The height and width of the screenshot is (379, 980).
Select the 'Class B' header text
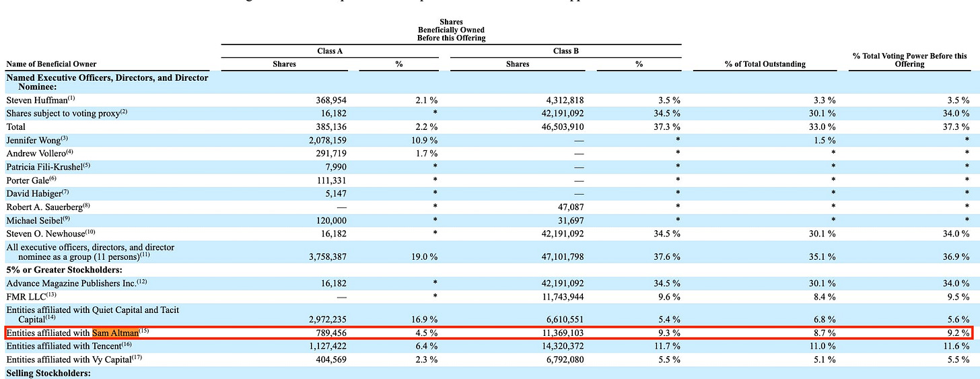point(565,51)
